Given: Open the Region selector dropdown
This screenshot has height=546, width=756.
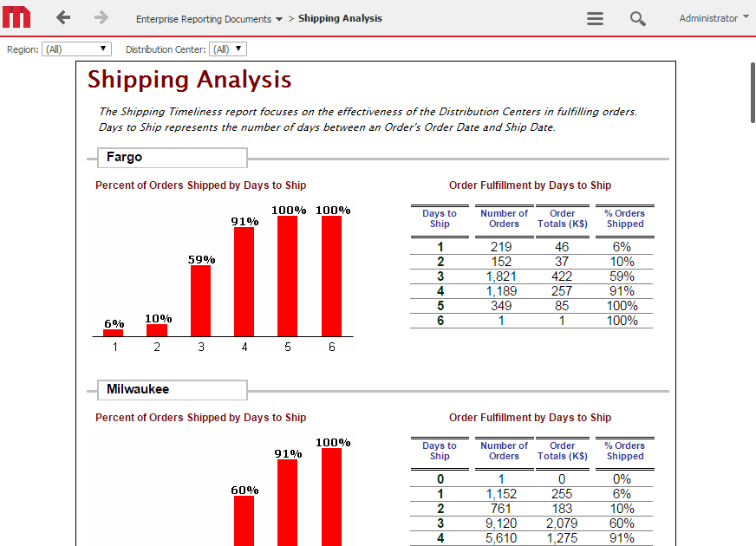Looking at the screenshot, I should (77, 49).
